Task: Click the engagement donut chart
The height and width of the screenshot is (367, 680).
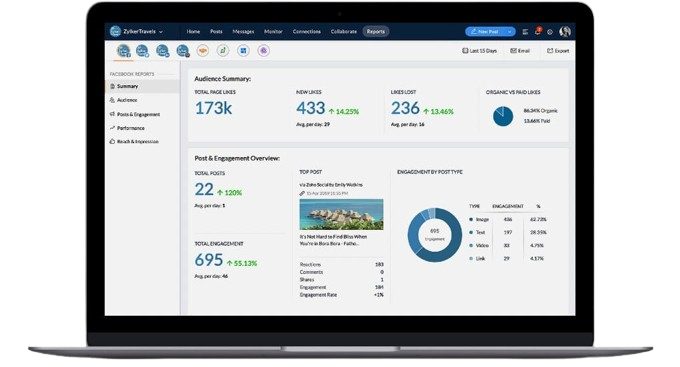Action: (435, 235)
